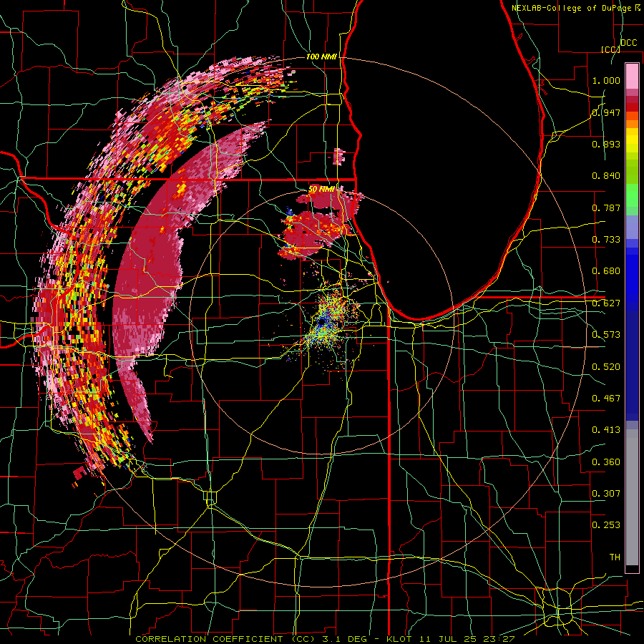Pick the "0.360" color scale value

[606, 462]
